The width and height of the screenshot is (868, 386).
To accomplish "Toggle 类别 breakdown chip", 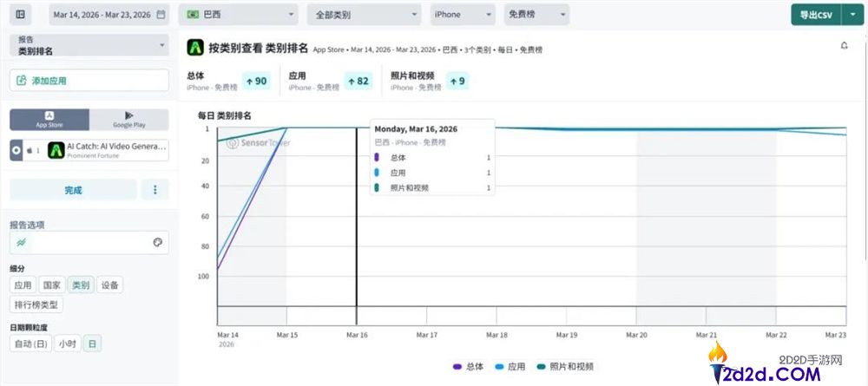I will pos(81,285).
